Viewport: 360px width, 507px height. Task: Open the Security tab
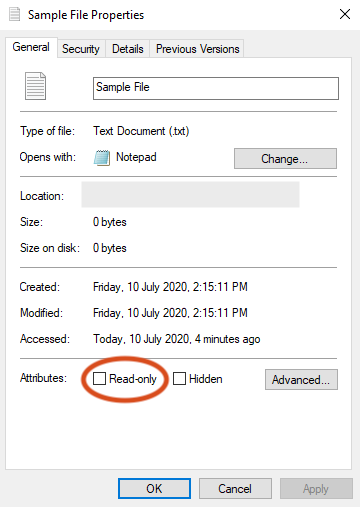(x=81, y=49)
